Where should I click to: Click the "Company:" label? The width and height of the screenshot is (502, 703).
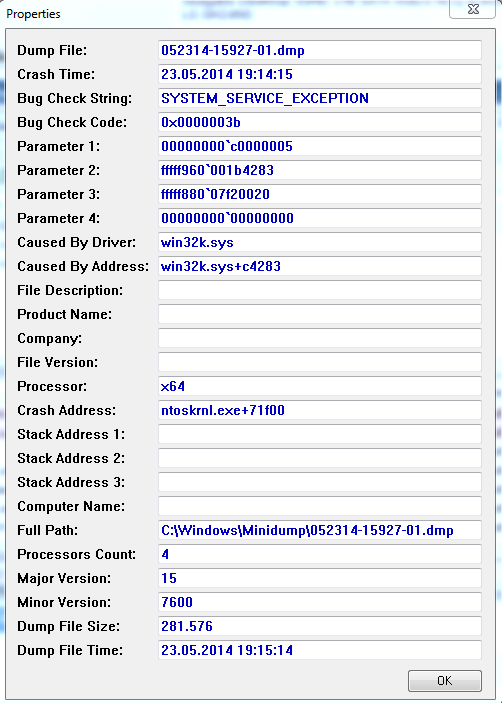[49, 338]
